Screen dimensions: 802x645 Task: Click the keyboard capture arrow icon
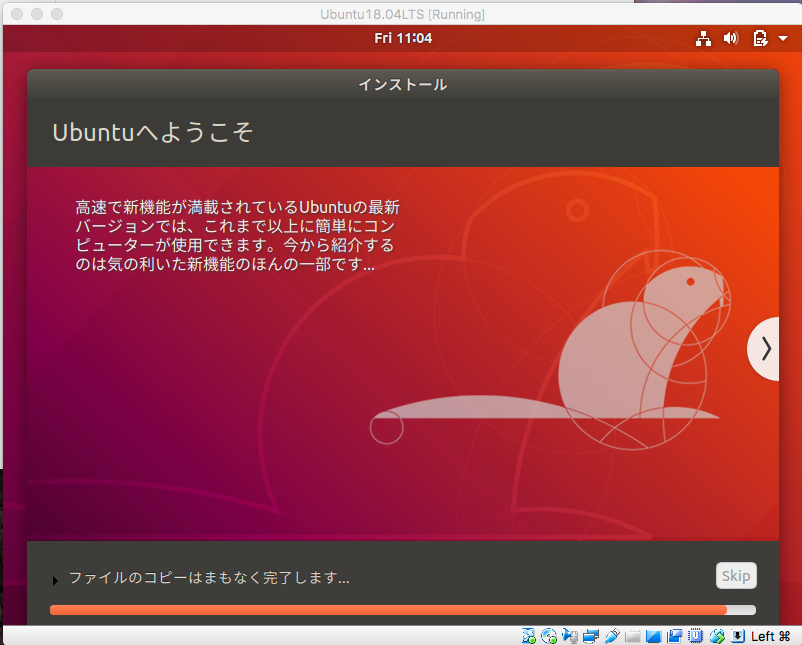click(738, 636)
